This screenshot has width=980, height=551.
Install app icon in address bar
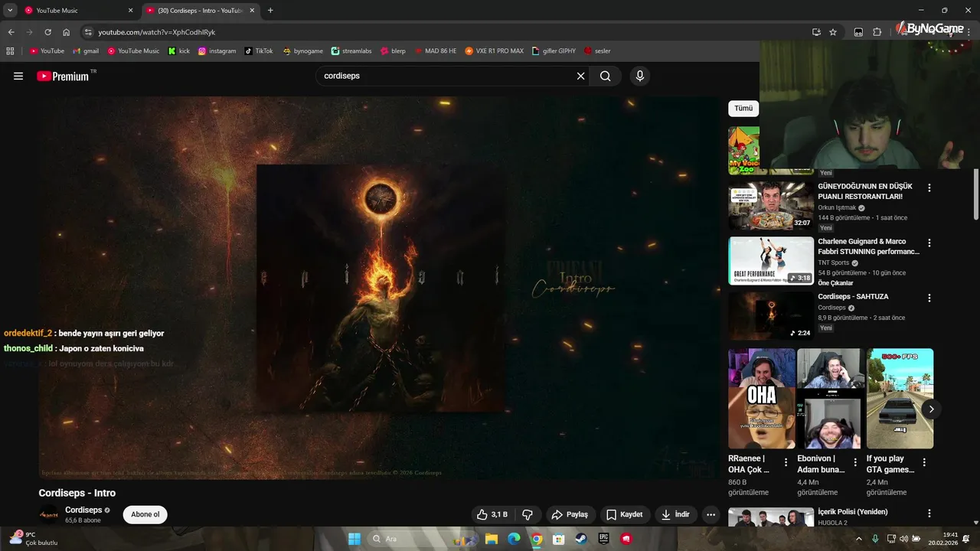coord(816,32)
